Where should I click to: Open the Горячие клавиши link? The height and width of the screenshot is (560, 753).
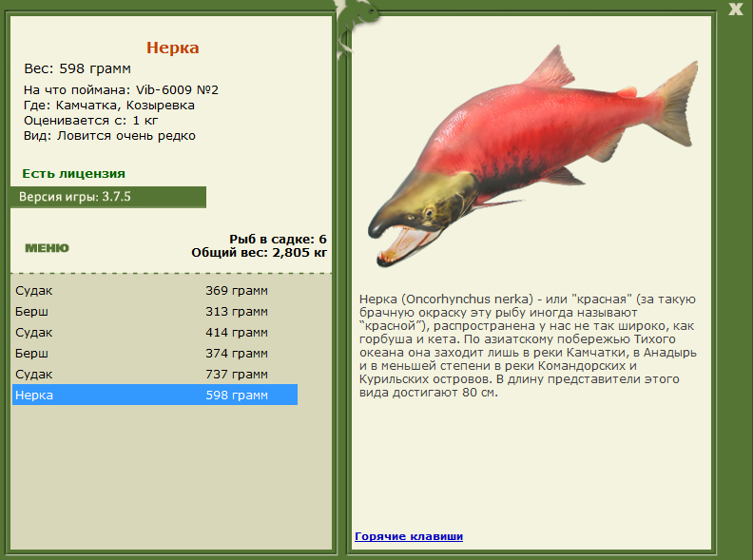tap(409, 536)
